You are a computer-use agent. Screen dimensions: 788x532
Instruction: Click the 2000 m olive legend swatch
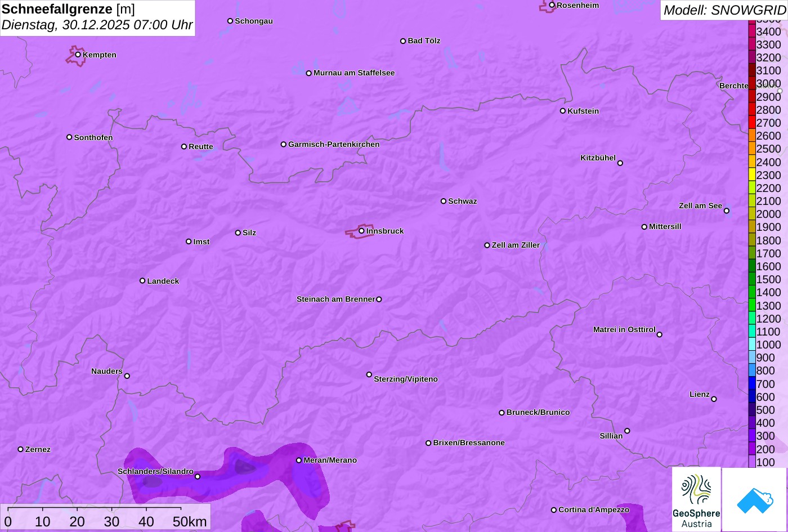click(x=752, y=214)
